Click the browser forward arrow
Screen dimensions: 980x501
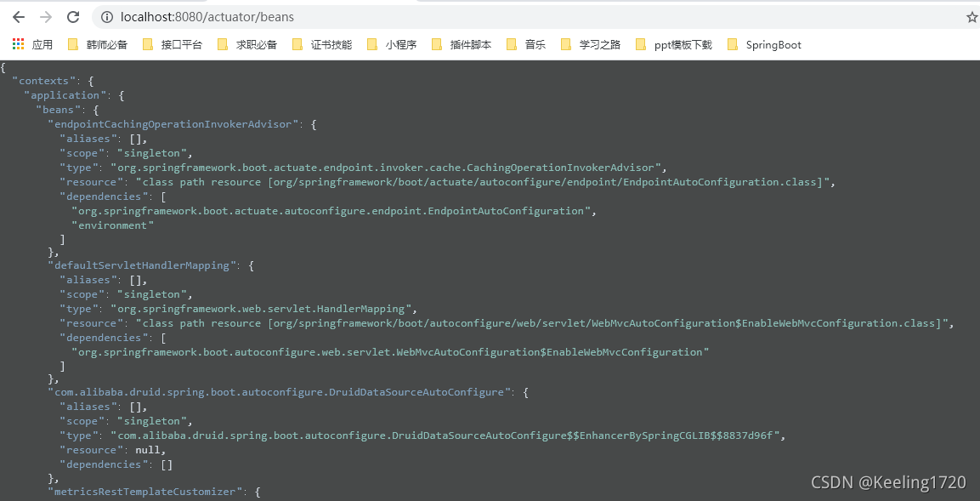click(x=46, y=17)
